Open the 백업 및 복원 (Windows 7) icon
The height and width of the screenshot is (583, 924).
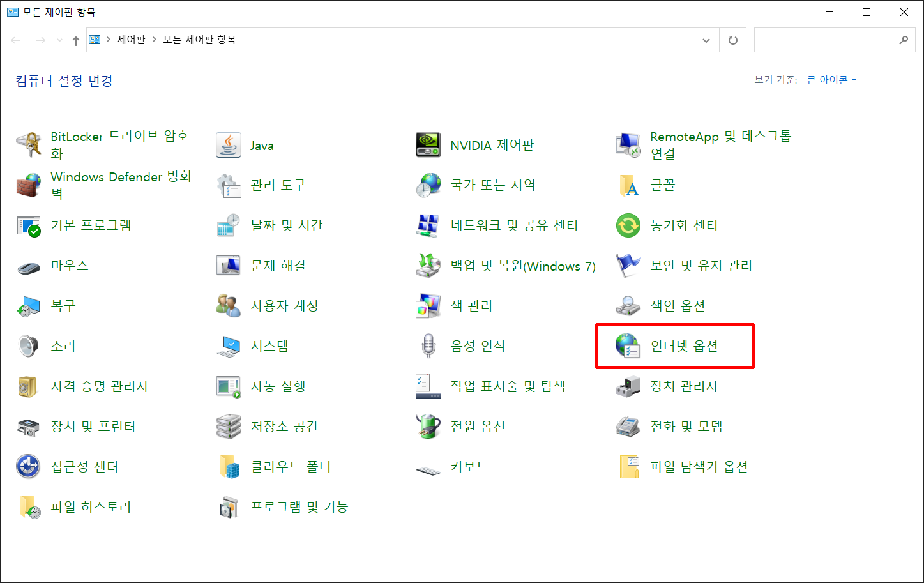428,266
